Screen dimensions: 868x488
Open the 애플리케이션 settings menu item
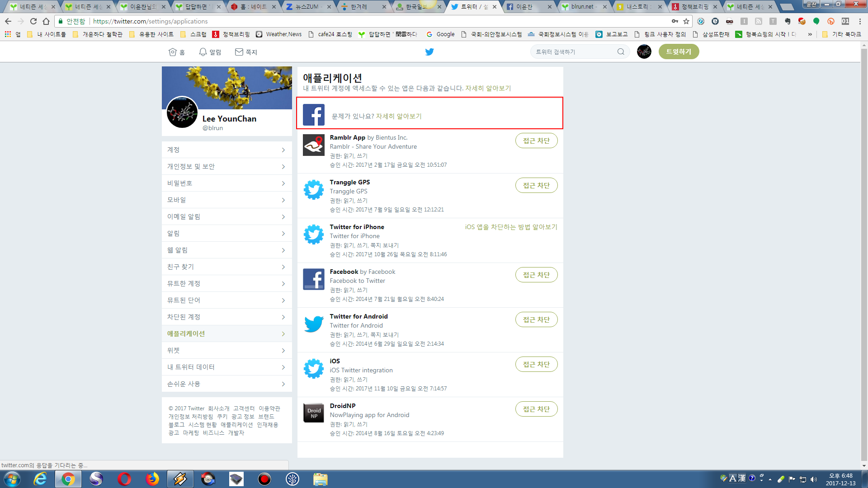227,333
